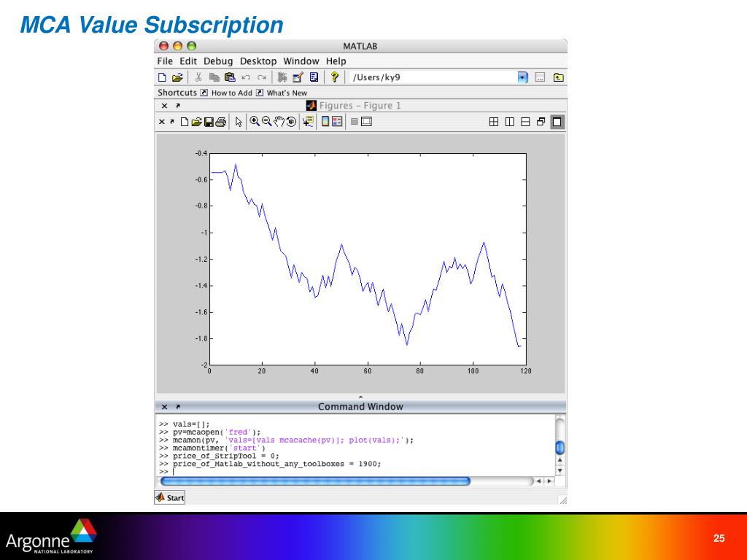
Task: Open the Window menu
Action: click(x=301, y=61)
